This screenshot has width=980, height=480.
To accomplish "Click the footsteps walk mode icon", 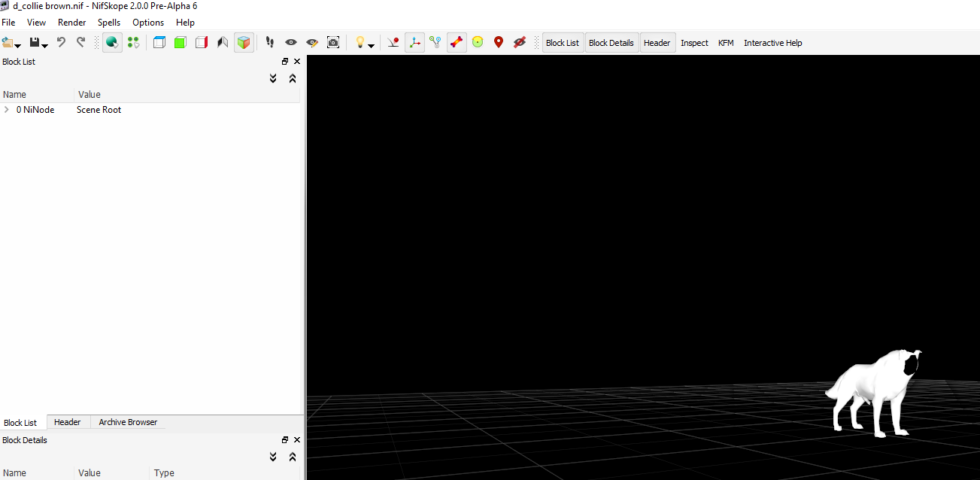I will 270,43.
